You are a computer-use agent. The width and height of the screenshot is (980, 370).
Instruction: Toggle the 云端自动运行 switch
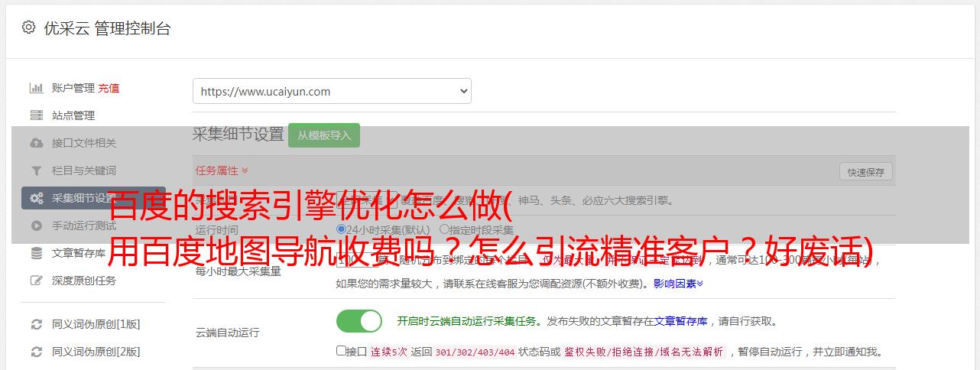359,321
